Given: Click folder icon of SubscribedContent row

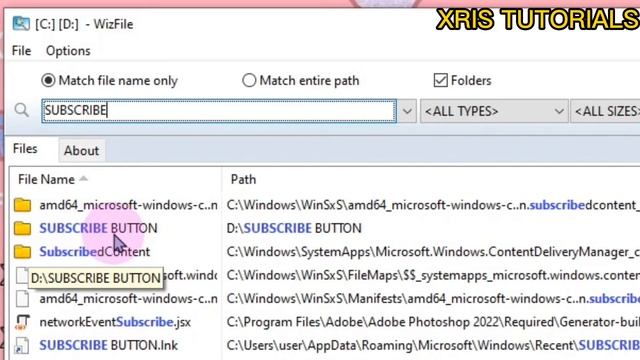Looking at the screenshot, I should pyautogui.click(x=22, y=252).
